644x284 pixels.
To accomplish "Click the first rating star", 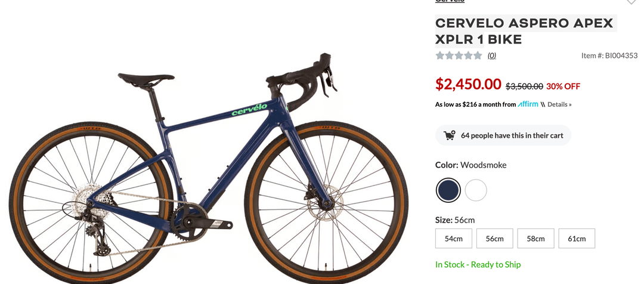I will pyautogui.click(x=440, y=55).
